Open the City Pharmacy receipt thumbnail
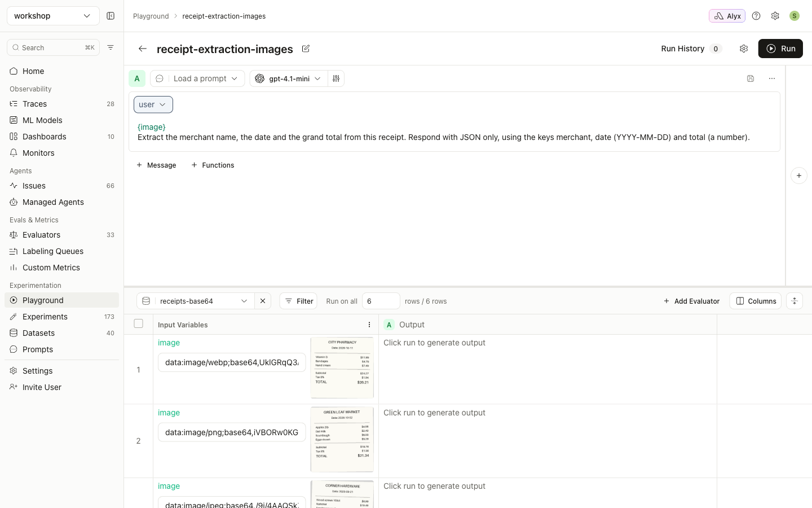The width and height of the screenshot is (812, 508). [x=342, y=367]
